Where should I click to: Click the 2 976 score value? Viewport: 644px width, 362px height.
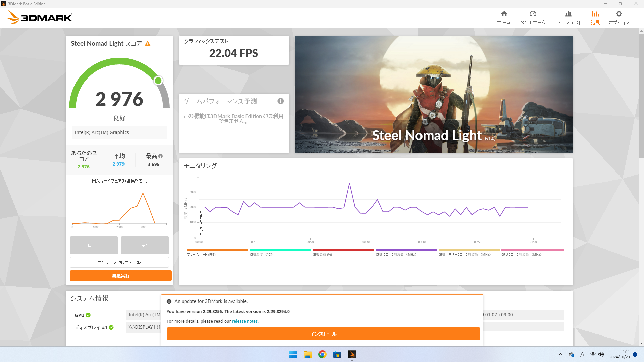tap(119, 99)
